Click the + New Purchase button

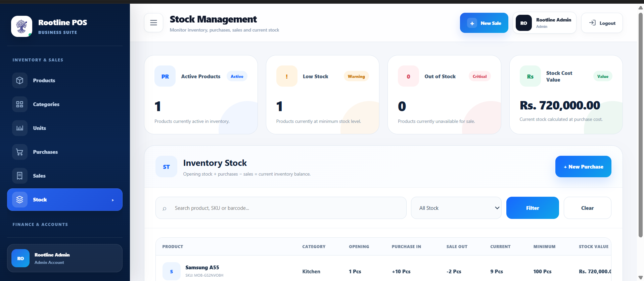(583, 167)
